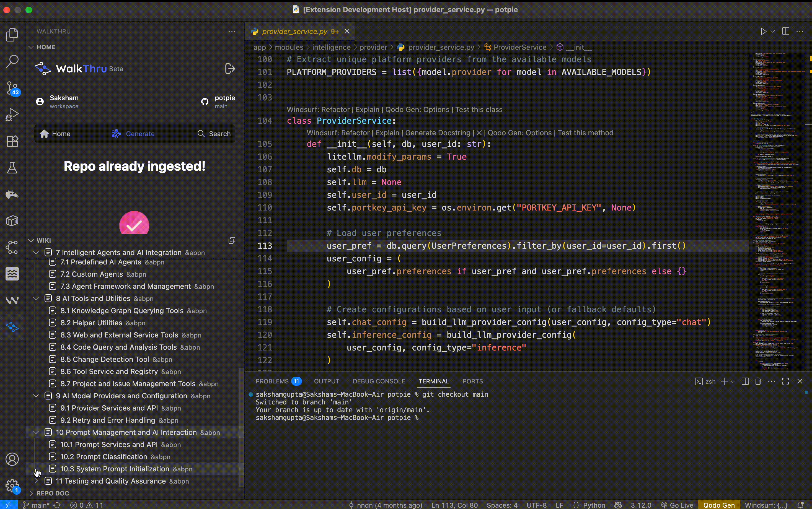The width and height of the screenshot is (812, 509).
Task: Open Run and Debug view
Action: click(x=12, y=115)
